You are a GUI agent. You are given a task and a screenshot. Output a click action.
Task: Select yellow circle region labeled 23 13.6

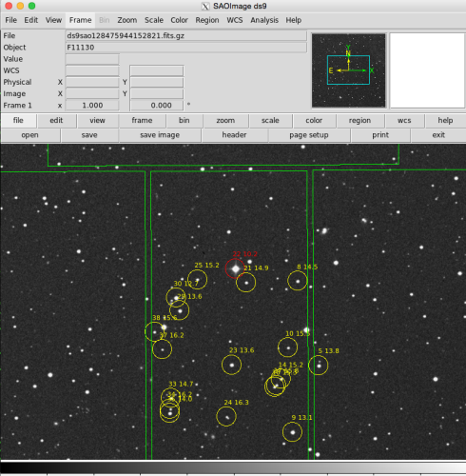[231, 365]
